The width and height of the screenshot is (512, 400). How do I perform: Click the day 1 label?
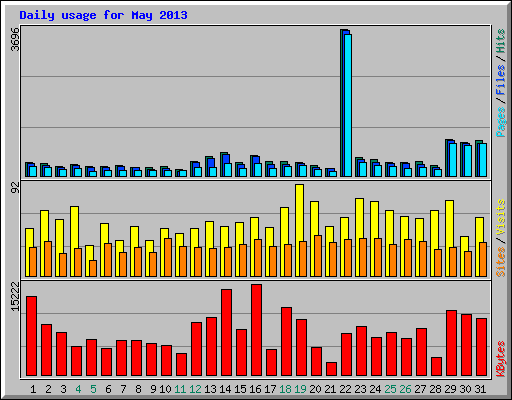click(33, 389)
